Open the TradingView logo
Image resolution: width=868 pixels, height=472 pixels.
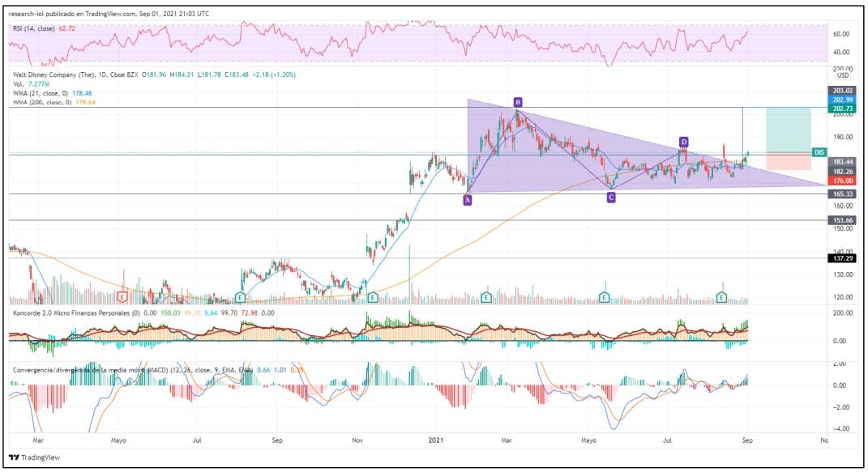coord(34,457)
